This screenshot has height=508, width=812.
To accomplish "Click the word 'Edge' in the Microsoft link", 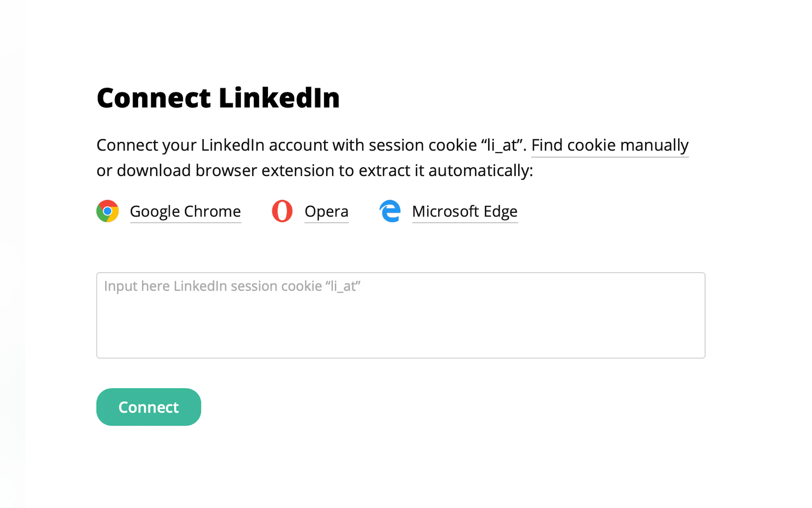I will click(500, 212).
